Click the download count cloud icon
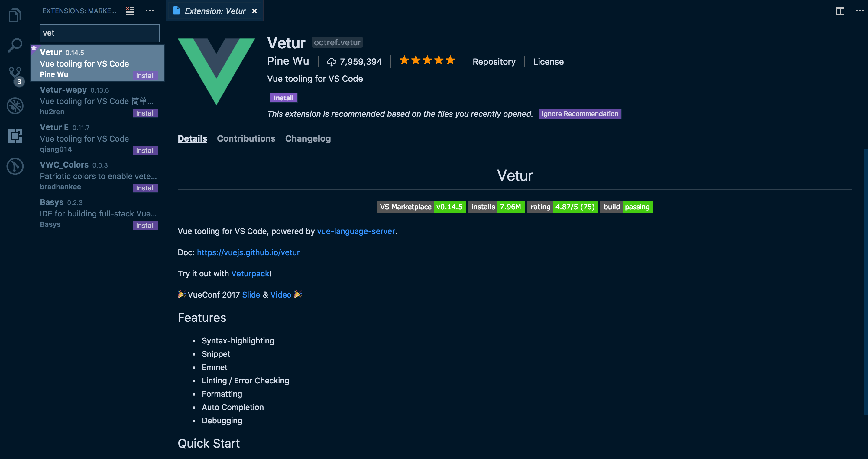 click(331, 62)
